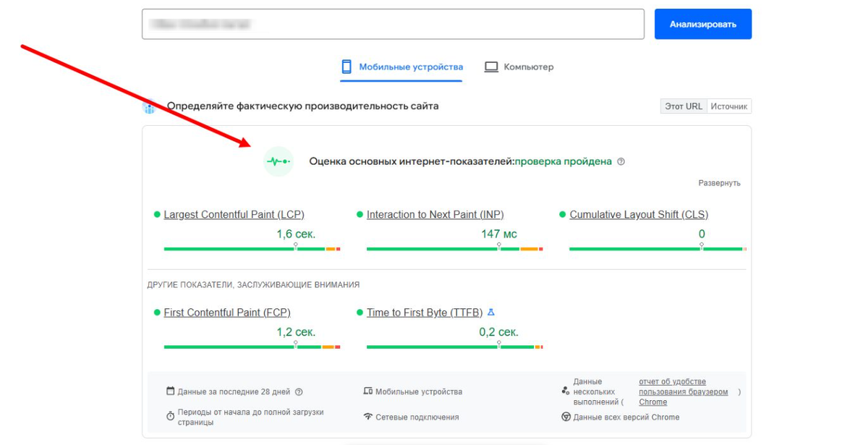The height and width of the screenshot is (445, 868).
Task: Click inside the URL input field
Action: point(394,23)
